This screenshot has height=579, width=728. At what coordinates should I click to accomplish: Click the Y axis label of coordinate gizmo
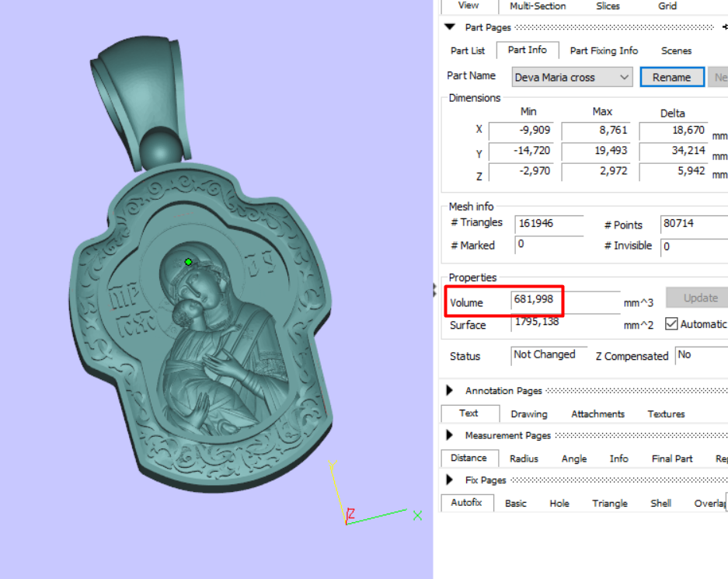[x=333, y=466]
